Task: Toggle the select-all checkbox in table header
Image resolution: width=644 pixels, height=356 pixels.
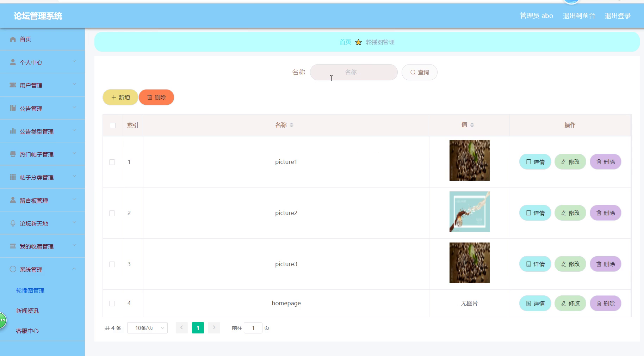Action: click(x=113, y=125)
